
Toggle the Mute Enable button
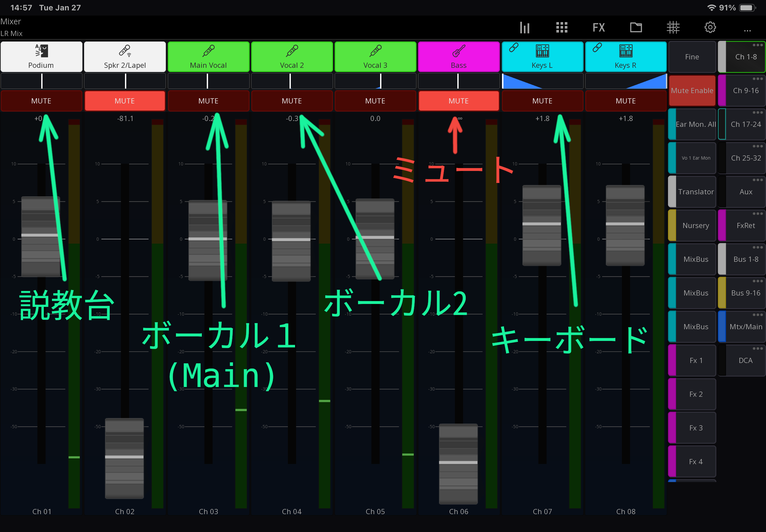(x=692, y=90)
